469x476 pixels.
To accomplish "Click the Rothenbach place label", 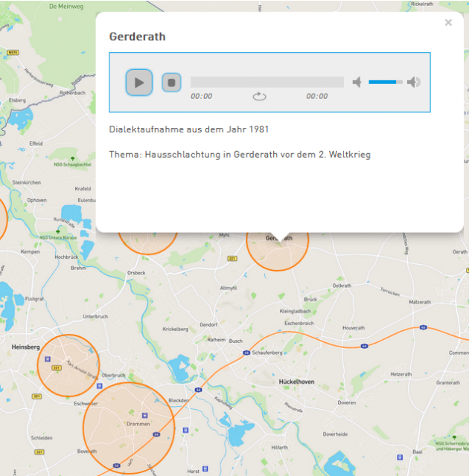I will point(72,92).
